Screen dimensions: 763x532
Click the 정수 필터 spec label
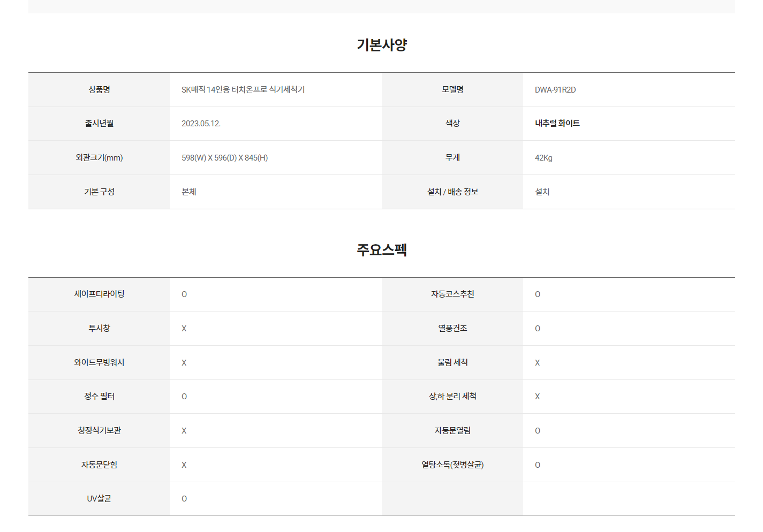[x=99, y=396]
